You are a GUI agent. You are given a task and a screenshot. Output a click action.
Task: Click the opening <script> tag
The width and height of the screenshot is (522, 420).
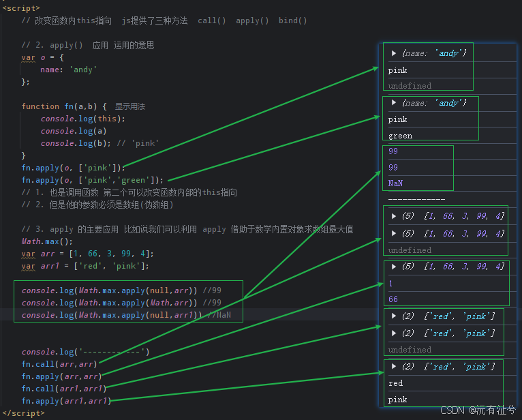pyautogui.click(x=21, y=8)
